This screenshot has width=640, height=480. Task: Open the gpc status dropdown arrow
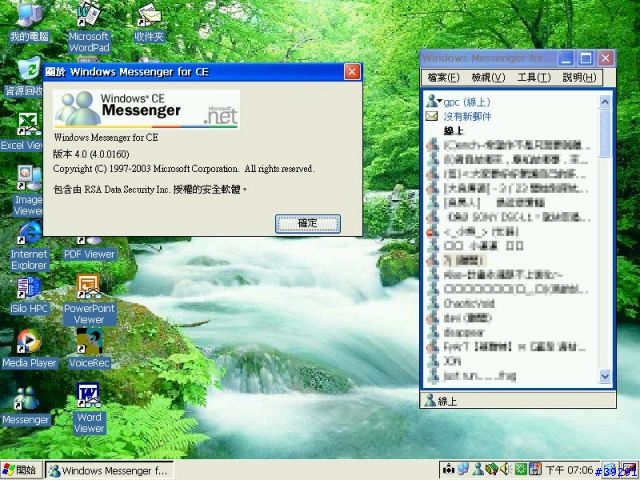[439, 100]
